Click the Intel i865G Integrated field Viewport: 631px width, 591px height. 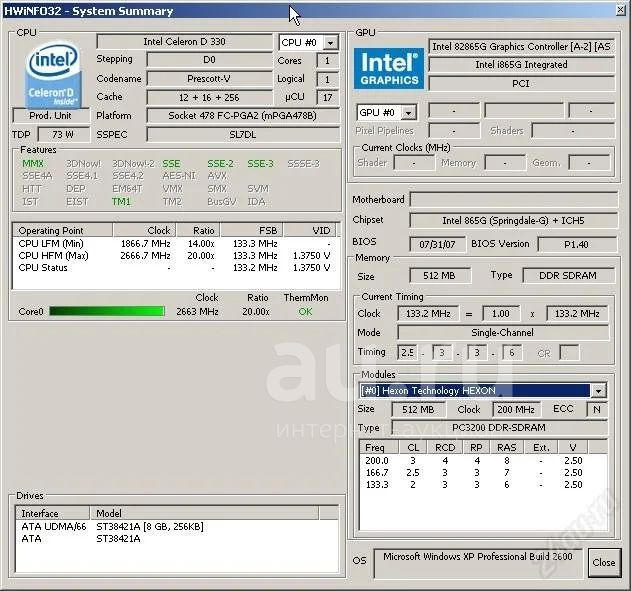pyautogui.click(x=522, y=65)
